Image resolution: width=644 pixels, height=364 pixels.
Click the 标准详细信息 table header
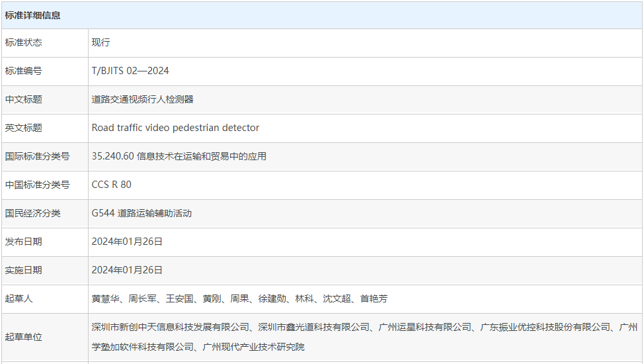click(33, 15)
